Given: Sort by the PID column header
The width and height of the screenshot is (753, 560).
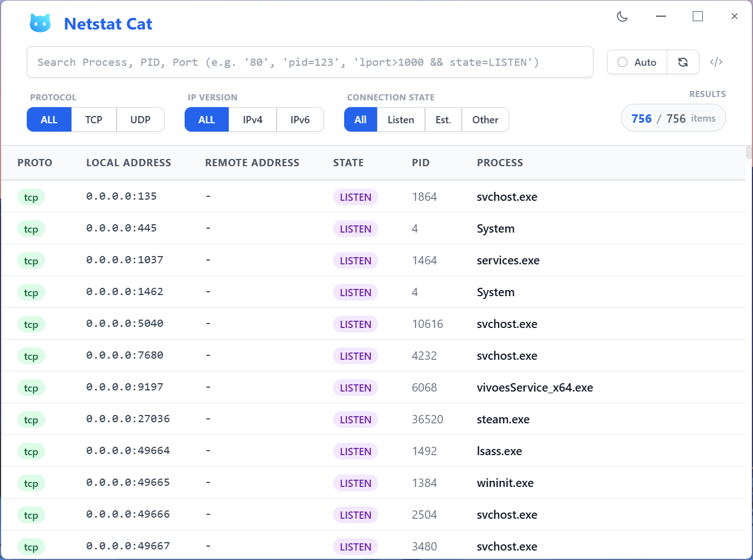Looking at the screenshot, I should point(421,162).
